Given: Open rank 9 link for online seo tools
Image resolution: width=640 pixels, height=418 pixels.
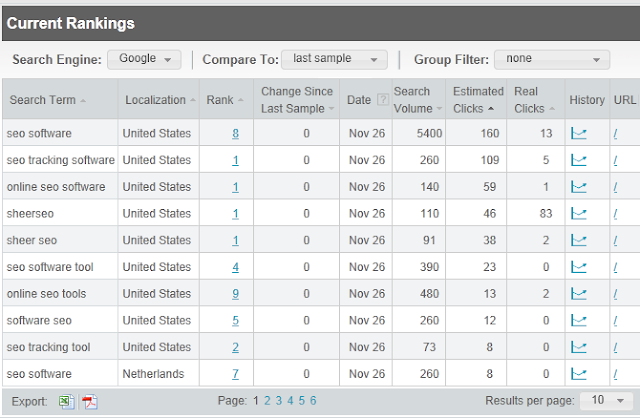Looking at the screenshot, I should 235,294.
